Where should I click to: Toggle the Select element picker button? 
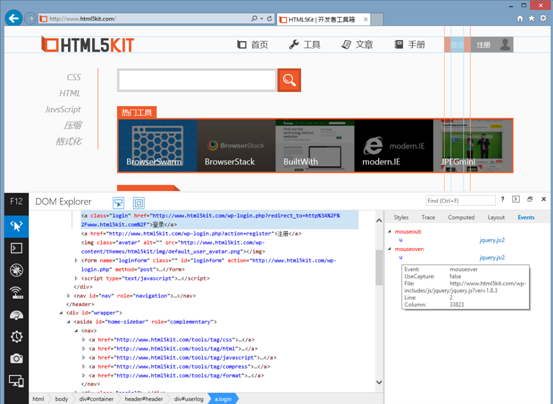tap(118, 203)
